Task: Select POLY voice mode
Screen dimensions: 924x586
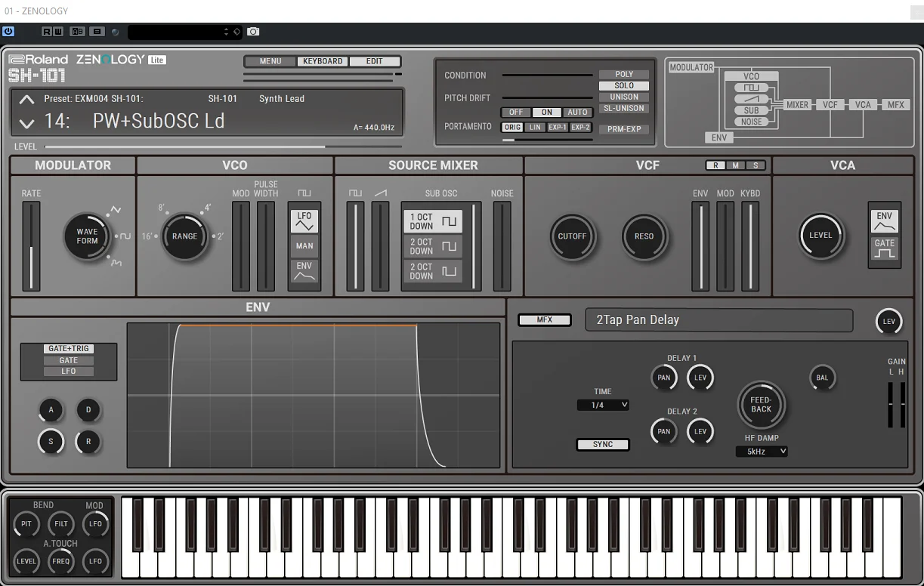Action: coord(624,75)
